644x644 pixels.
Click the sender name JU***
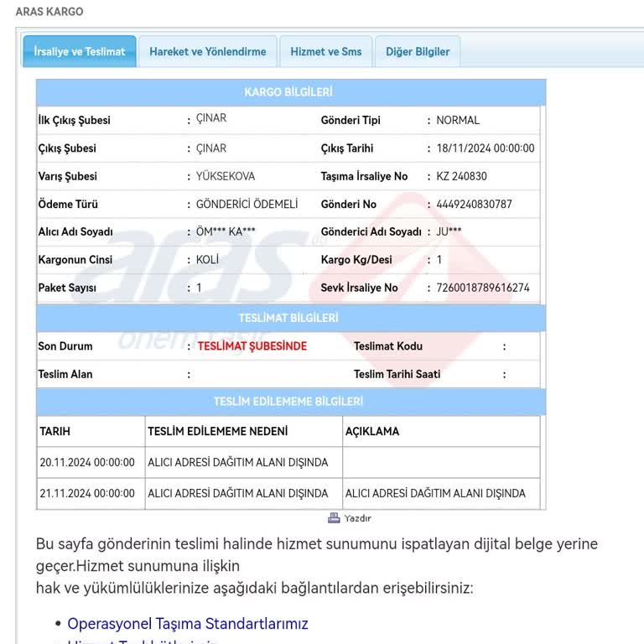coord(449,231)
